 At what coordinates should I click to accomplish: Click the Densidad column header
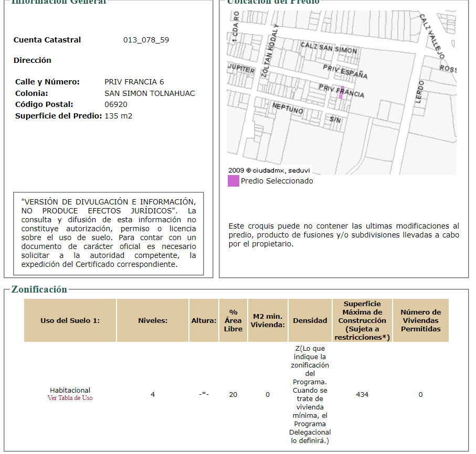tap(310, 320)
